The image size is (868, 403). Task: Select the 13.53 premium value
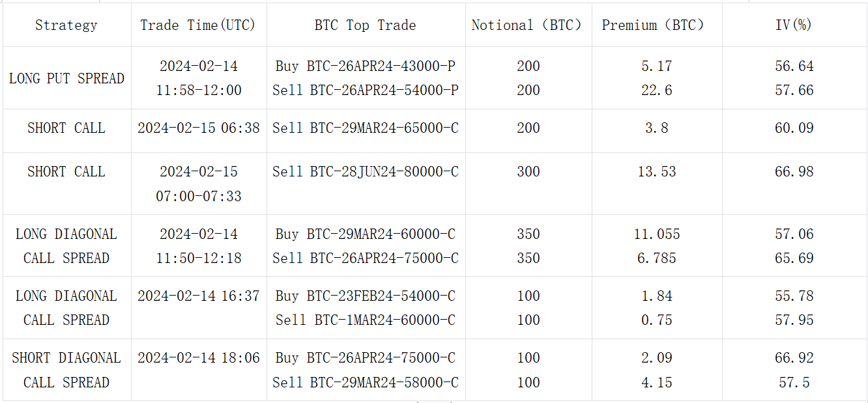(x=656, y=172)
